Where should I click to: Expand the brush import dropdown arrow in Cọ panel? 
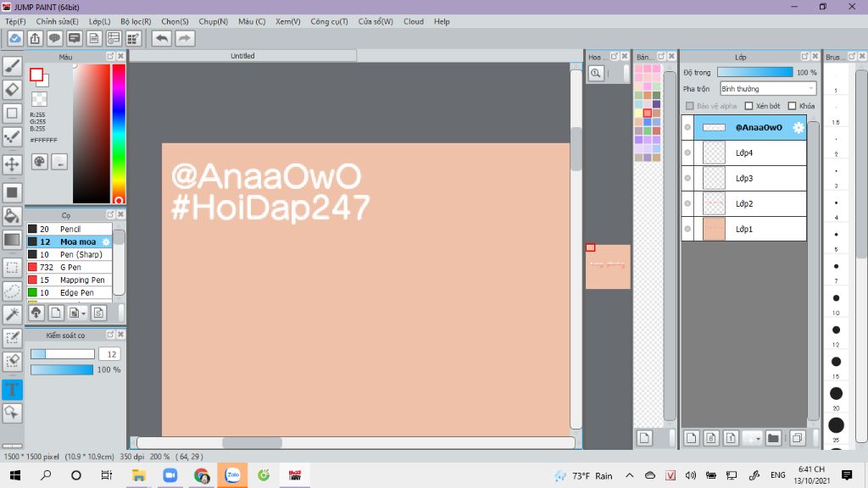click(x=83, y=313)
